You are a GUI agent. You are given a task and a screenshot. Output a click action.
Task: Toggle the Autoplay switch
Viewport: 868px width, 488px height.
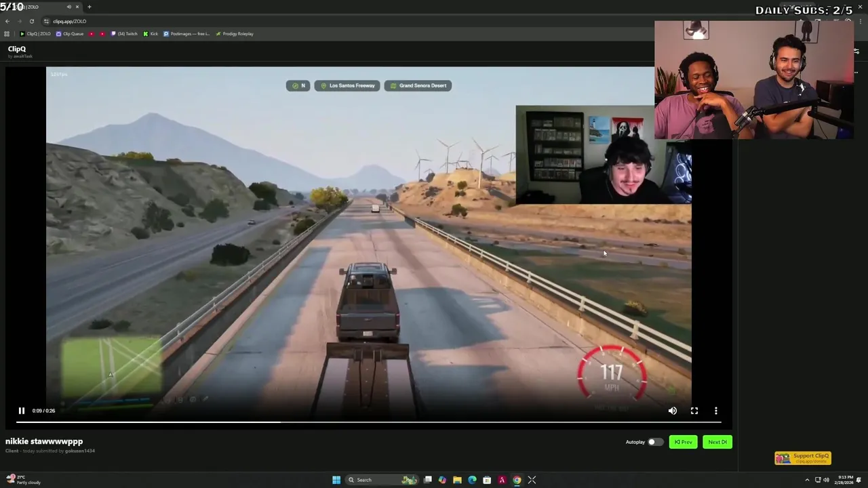point(655,442)
